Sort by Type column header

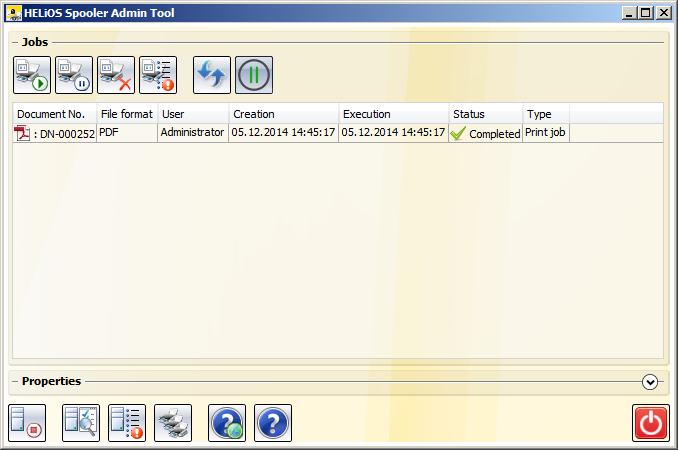tap(546, 114)
